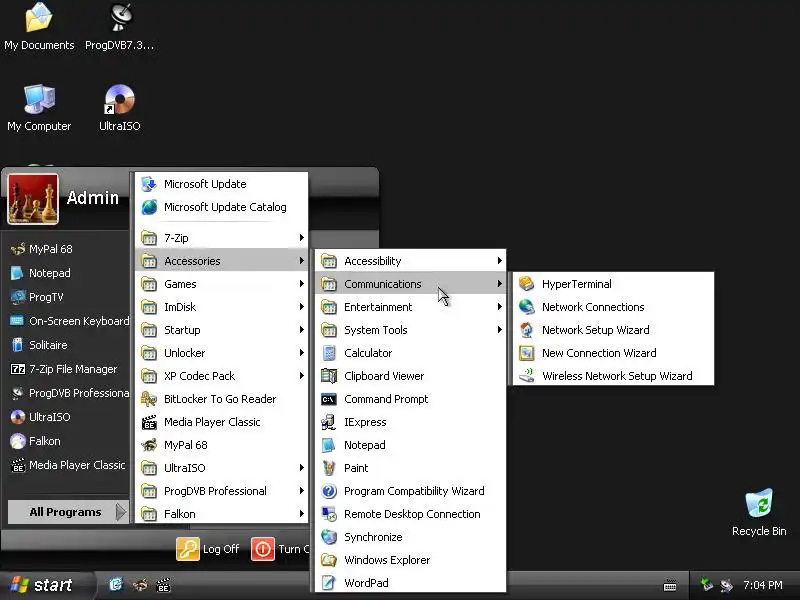Open Microsoft Update Catalog
800x600 pixels.
[222, 207]
